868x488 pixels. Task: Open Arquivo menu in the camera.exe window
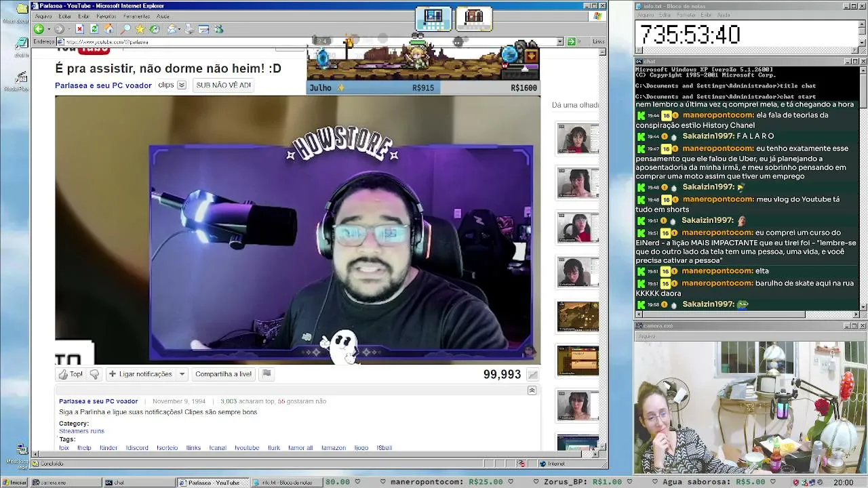coord(647,336)
